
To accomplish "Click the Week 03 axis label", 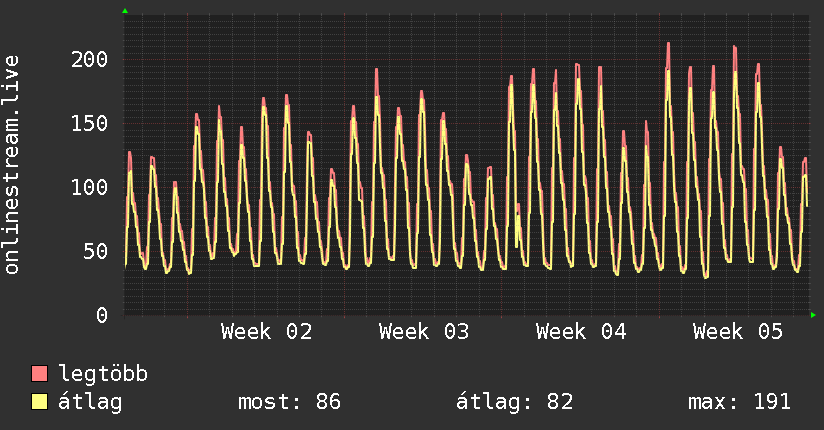I will pos(424,332).
